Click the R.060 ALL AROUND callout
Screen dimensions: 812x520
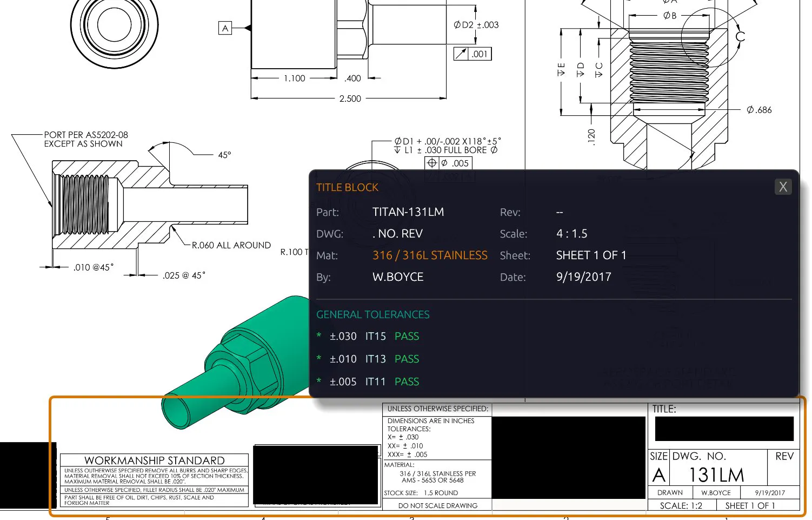[231, 245]
